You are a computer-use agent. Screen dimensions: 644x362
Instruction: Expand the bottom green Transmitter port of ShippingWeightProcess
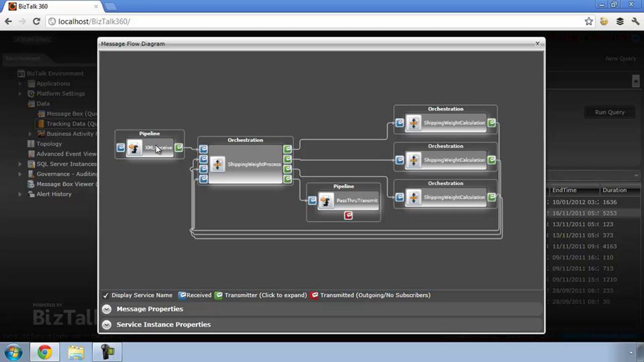click(x=287, y=179)
